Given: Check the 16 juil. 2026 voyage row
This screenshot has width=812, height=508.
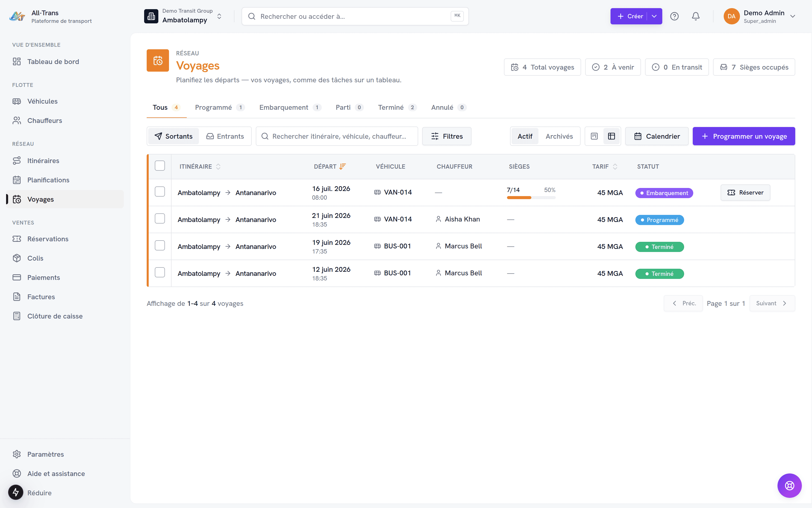Looking at the screenshot, I should tap(160, 192).
